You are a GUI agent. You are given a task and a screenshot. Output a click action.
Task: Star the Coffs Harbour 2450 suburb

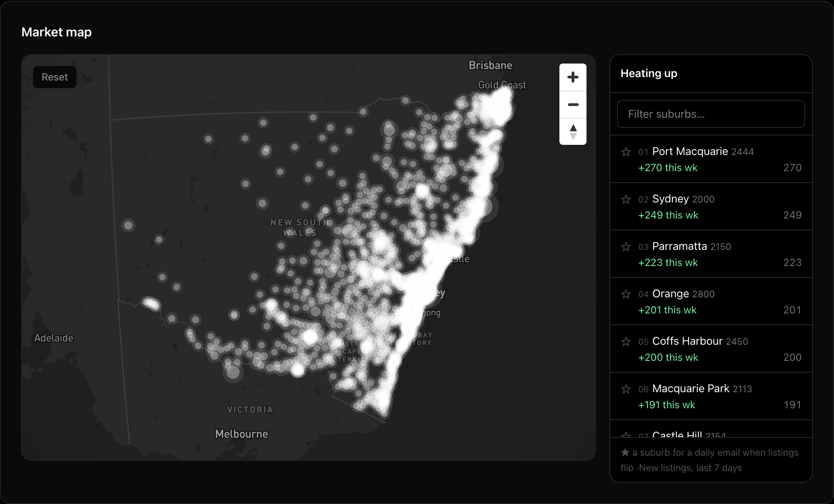(626, 341)
